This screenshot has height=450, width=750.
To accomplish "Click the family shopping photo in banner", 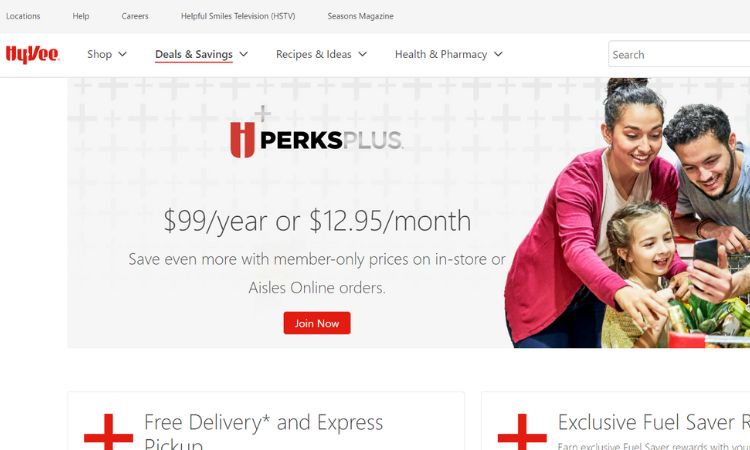I will pos(628,213).
